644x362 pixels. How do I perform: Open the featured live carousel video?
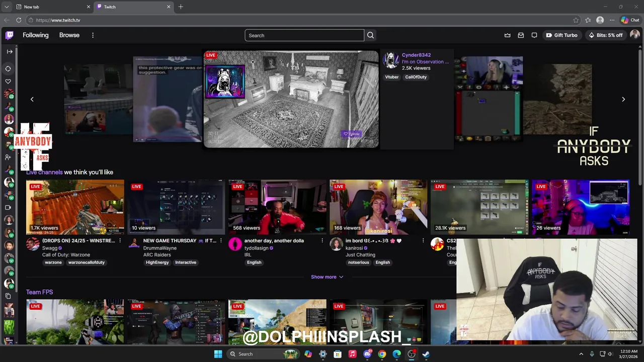coord(291,99)
